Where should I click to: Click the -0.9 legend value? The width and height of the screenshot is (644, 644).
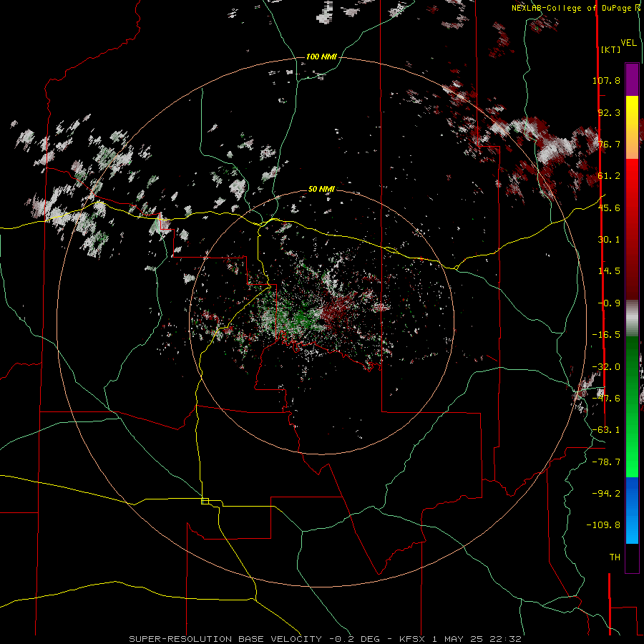pos(609,303)
